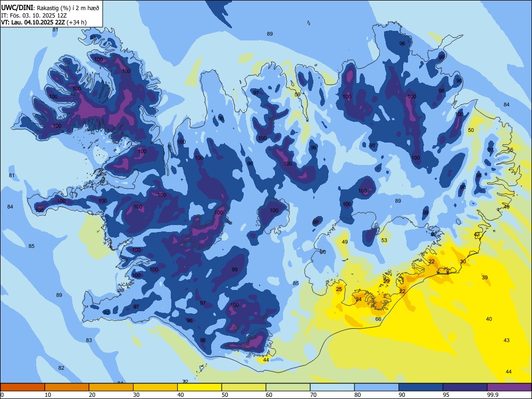
Task: Select the purple above-99.9 legend swatch
Action: coord(509,387)
